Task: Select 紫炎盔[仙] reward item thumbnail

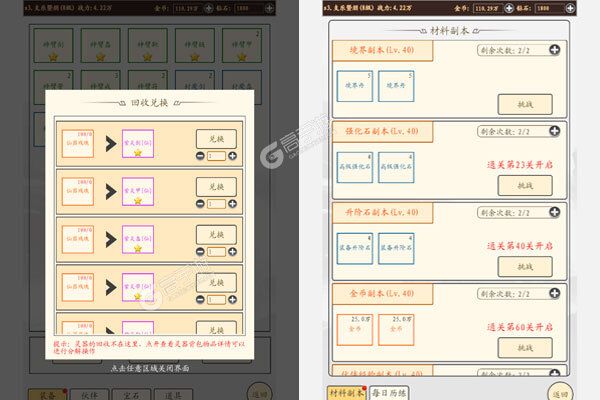Action: pos(138,239)
